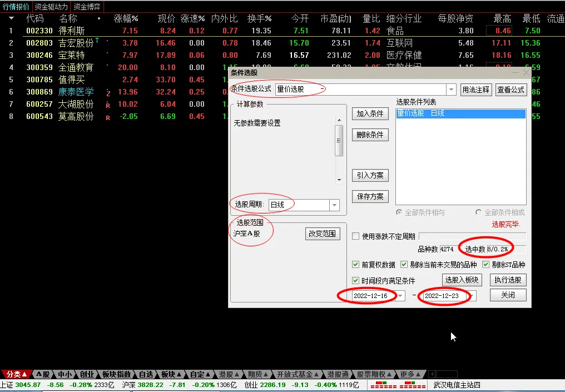Click the sort triangle icon above row numbers
The width and height of the screenshot is (565, 392).
tap(11, 18)
